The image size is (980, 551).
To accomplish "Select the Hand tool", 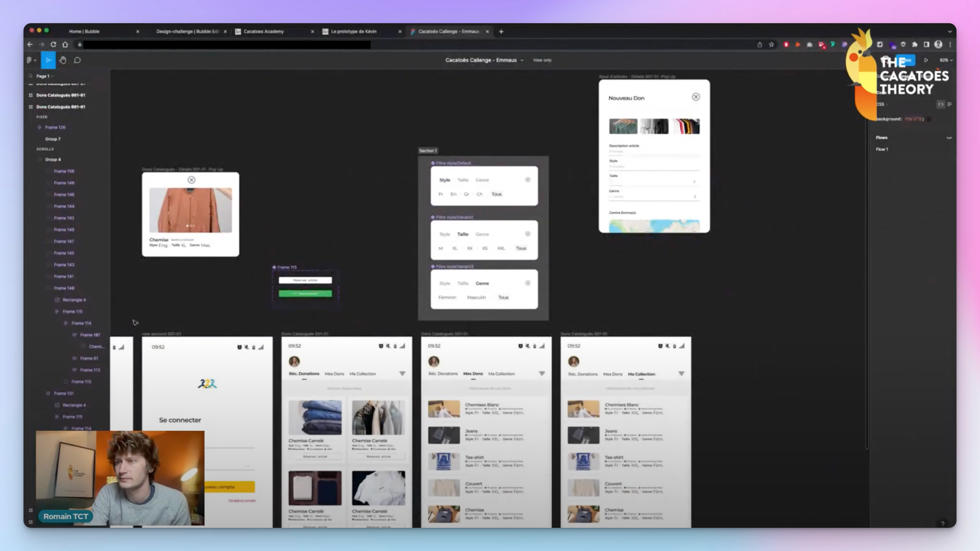I will [63, 60].
